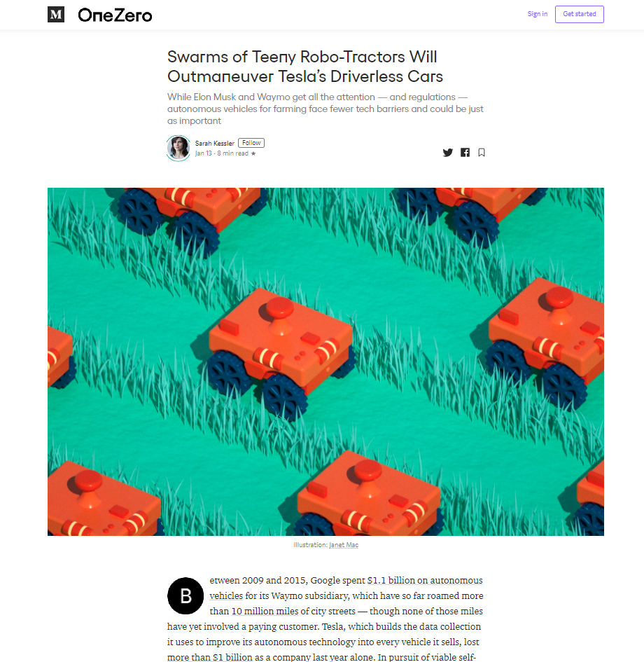Image resolution: width=644 pixels, height=662 pixels.
Task: Click the article subtitle about Elon Musk
Action: tap(325, 109)
